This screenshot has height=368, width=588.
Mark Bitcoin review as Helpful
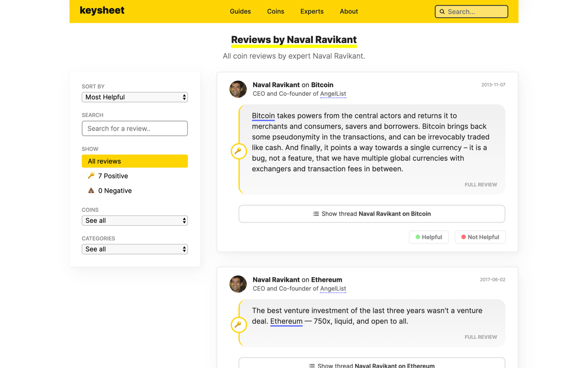pyautogui.click(x=429, y=237)
